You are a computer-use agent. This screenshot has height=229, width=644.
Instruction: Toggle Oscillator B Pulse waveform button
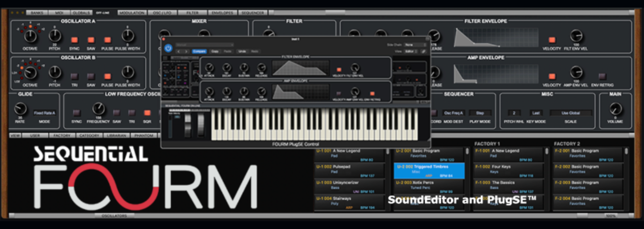(108, 76)
